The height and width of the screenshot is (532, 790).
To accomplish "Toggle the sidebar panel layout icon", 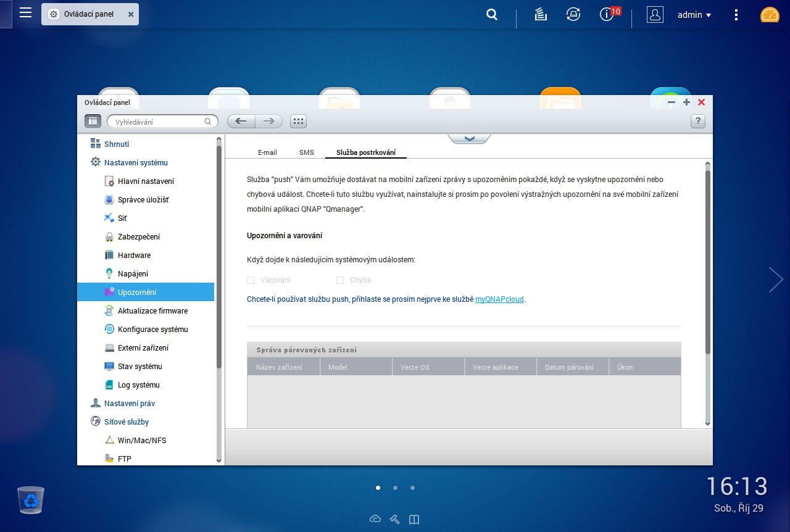I will (x=93, y=122).
